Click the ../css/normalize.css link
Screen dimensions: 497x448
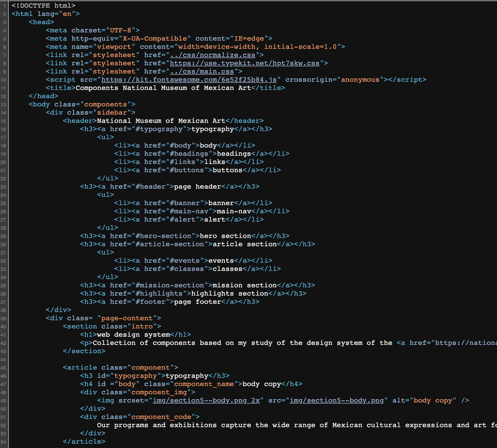[x=213, y=55]
